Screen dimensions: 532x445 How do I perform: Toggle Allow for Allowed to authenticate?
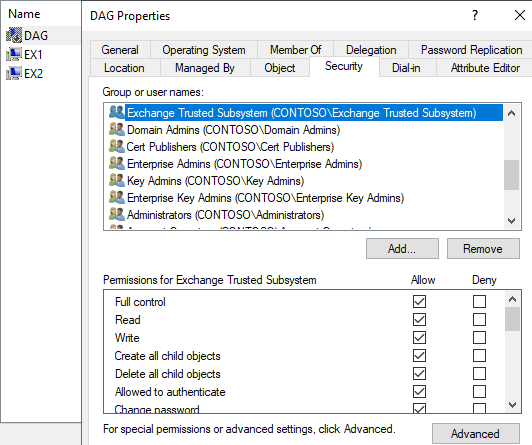pyautogui.click(x=419, y=391)
